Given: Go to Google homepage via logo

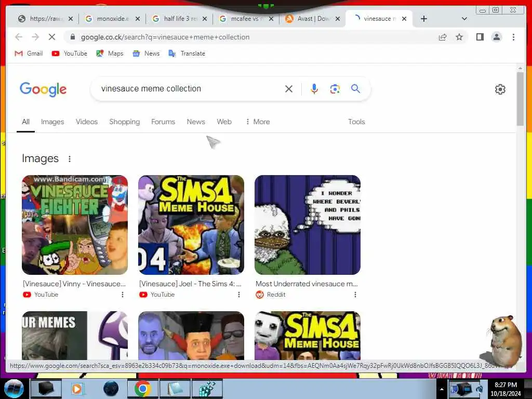Looking at the screenshot, I should point(43,89).
